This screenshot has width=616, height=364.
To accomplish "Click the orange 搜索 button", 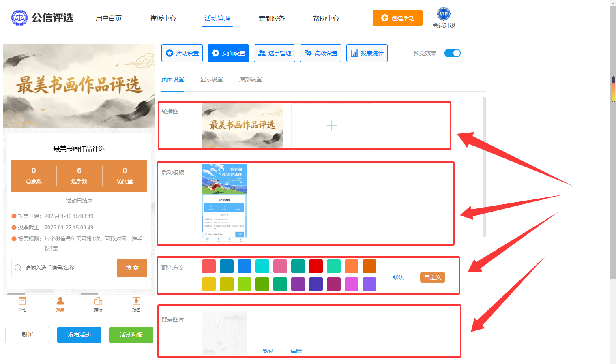I will (132, 268).
